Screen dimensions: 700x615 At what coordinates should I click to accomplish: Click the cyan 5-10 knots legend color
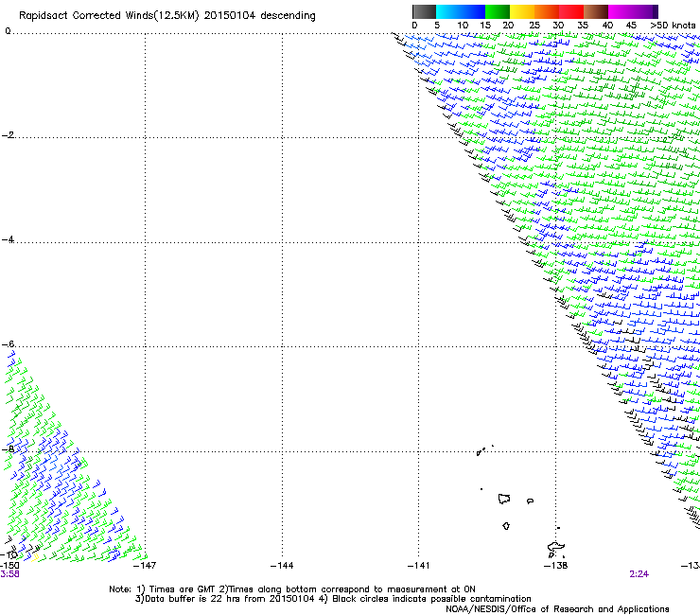coord(448,11)
